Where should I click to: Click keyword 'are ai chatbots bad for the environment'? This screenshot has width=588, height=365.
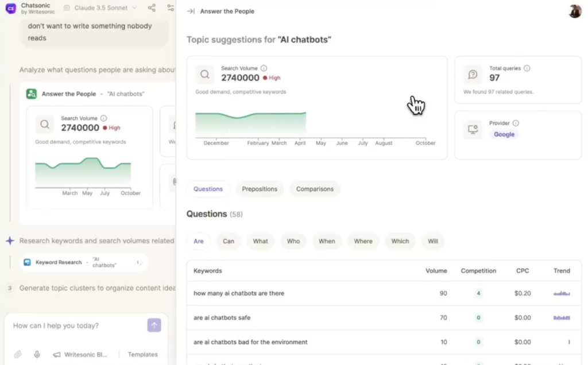click(x=250, y=342)
